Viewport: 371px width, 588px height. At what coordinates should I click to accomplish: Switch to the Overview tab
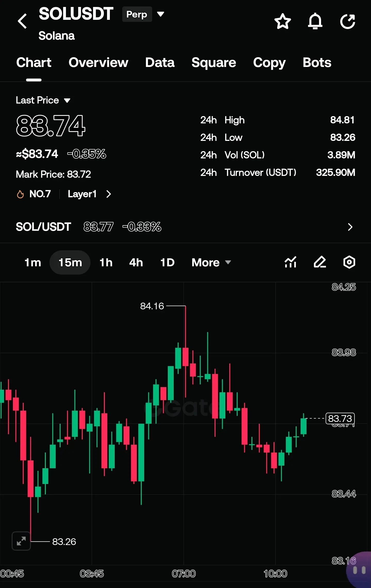98,63
